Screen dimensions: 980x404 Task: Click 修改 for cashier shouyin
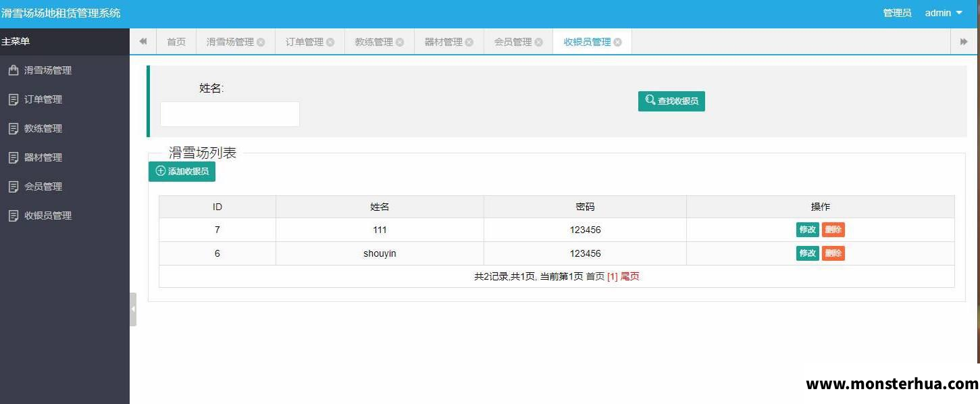pos(808,253)
